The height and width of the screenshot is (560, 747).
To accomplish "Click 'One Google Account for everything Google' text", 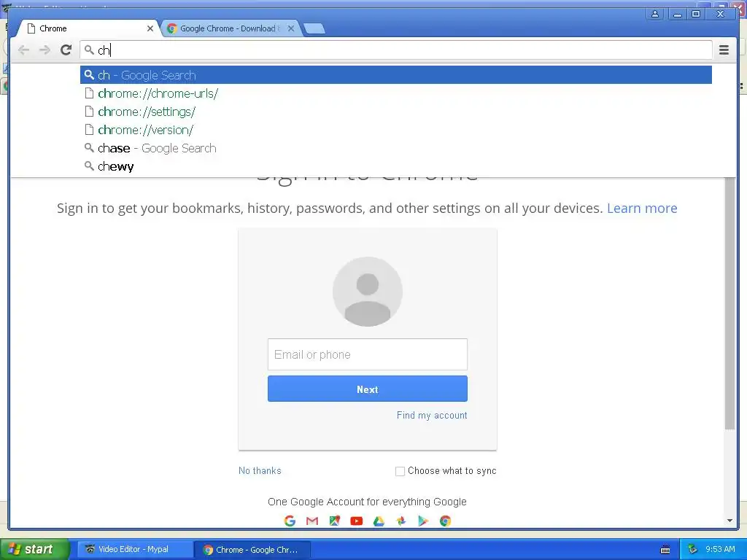I will [368, 502].
